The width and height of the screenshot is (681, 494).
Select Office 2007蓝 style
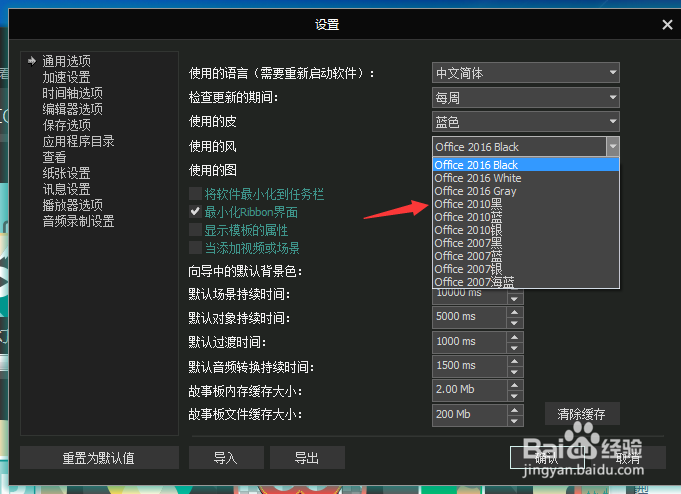tap(526, 256)
